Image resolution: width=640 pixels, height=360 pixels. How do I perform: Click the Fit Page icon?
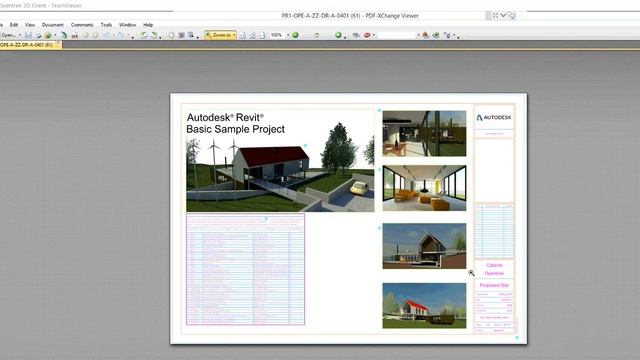[x=252, y=36]
